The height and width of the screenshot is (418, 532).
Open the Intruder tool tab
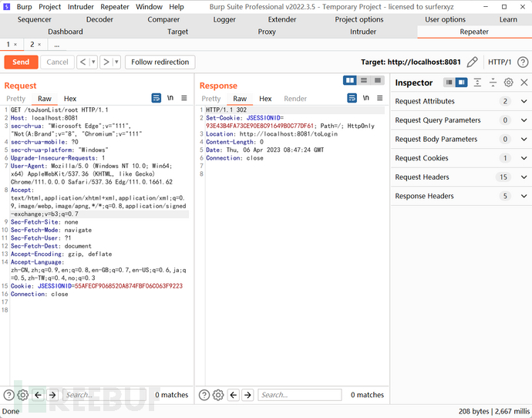pos(363,32)
